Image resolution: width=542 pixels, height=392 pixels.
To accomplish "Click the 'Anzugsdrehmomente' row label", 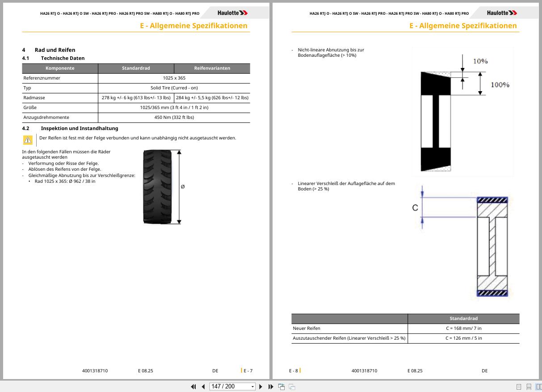I will [46, 118].
